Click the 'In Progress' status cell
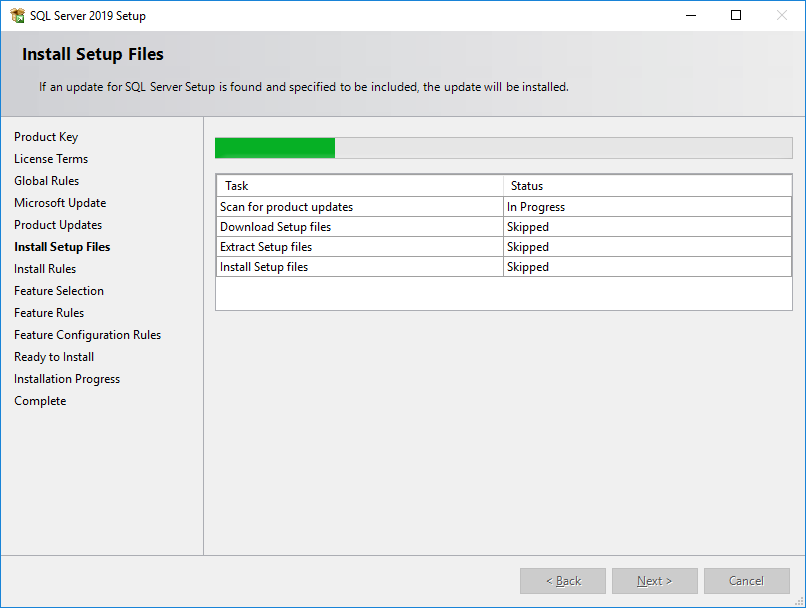806x608 pixels. click(x=647, y=207)
